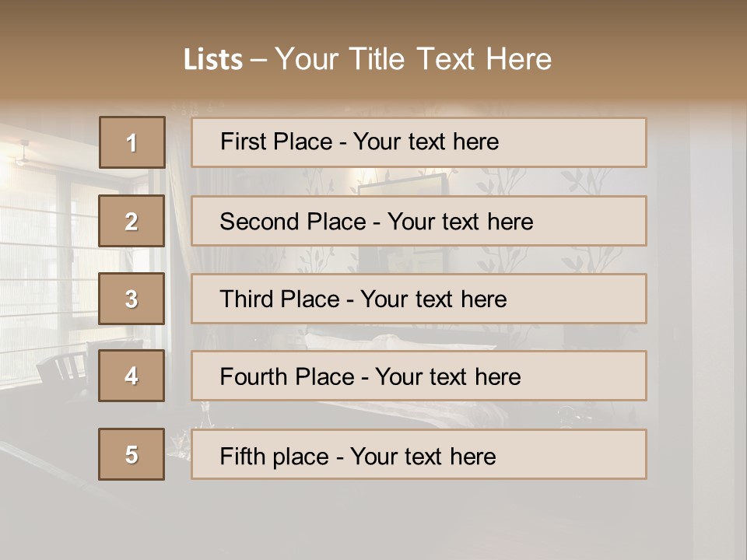Click the word Fourth in list

pos(255,377)
